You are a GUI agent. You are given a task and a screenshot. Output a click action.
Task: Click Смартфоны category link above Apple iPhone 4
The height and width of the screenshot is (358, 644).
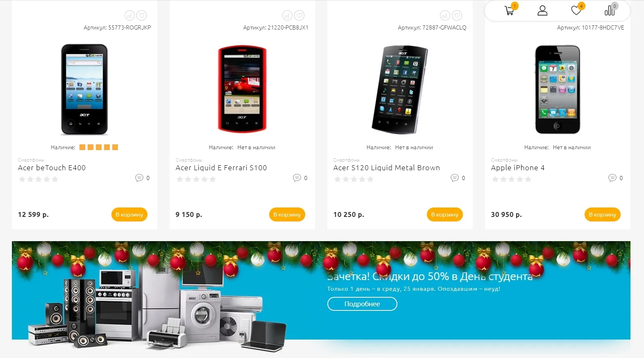point(504,160)
